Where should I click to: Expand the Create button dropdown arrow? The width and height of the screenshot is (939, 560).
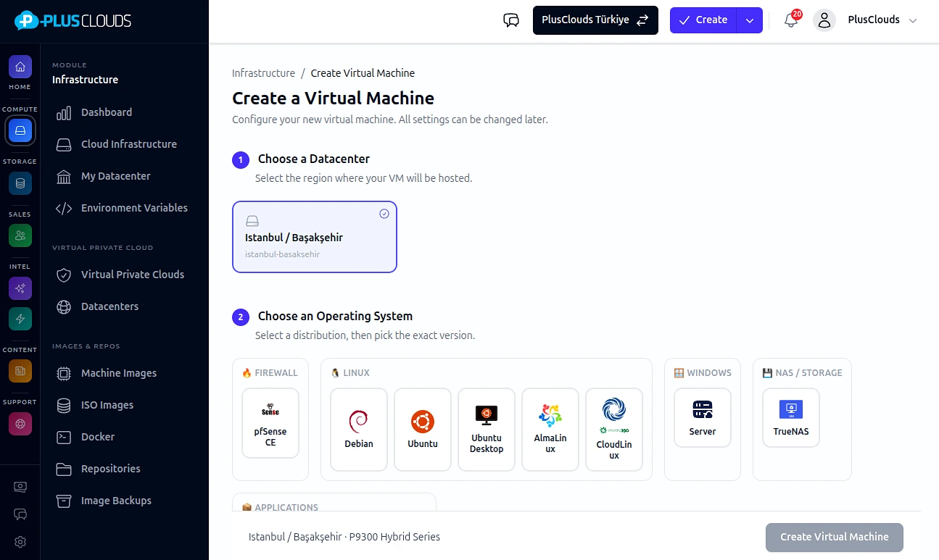click(x=750, y=20)
